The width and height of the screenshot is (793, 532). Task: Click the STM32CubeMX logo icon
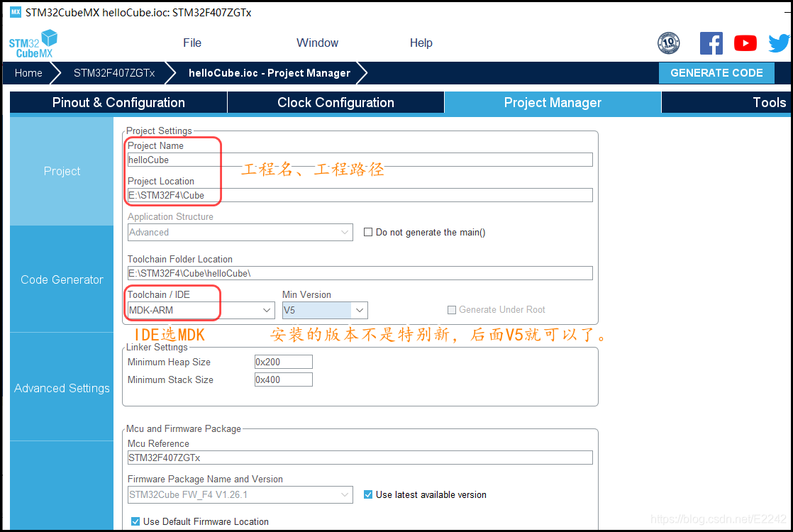coord(33,43)
